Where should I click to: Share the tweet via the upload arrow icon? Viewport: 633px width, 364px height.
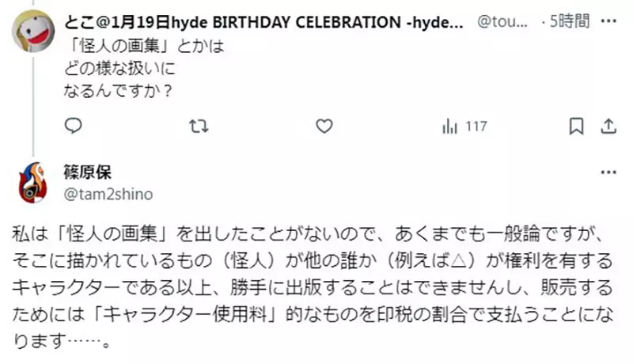point(608,126)
